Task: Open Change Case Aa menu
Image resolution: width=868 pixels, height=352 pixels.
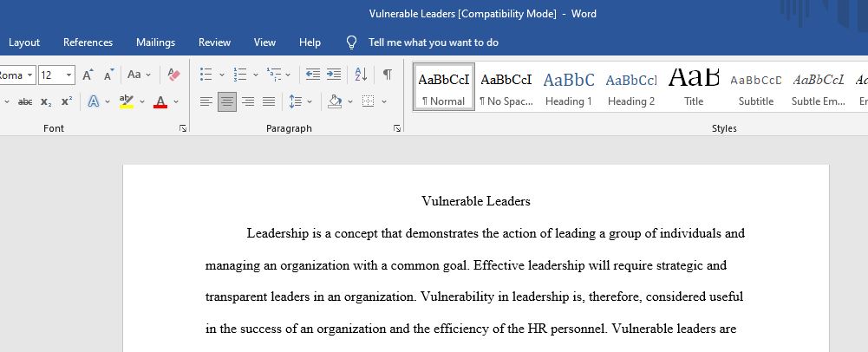Action: 139,75
